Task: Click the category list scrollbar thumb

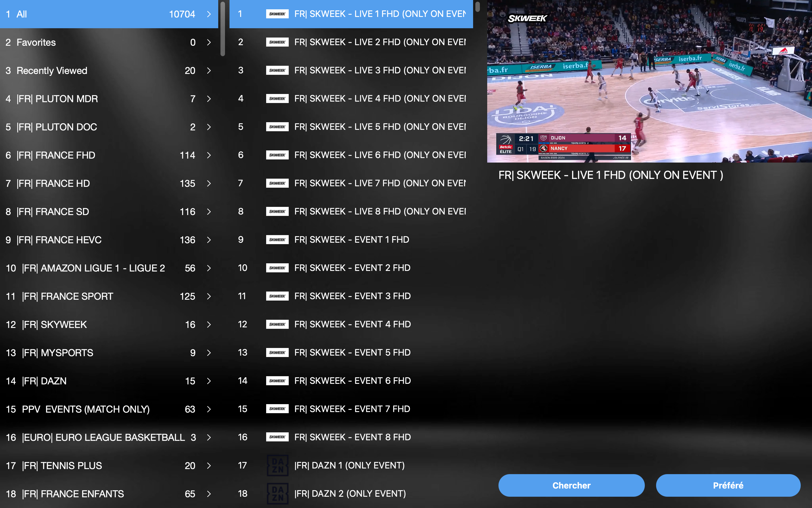Action: point(222,29)
